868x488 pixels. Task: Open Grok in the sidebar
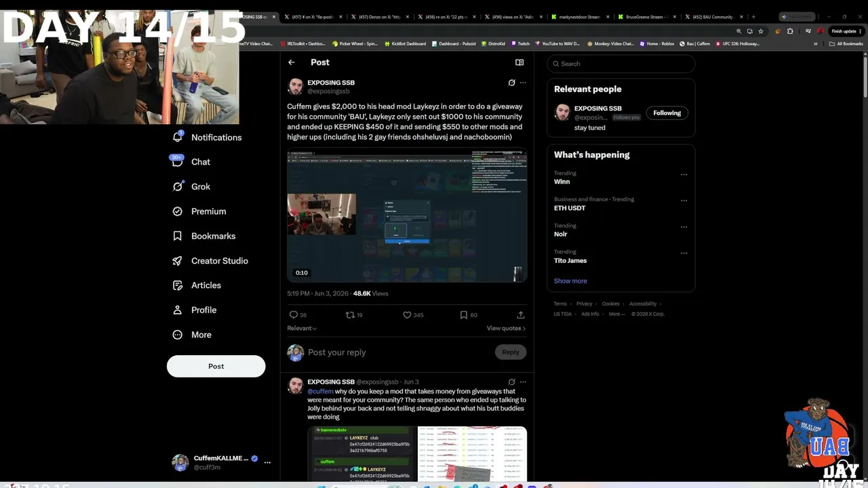(x=191, y=186)
